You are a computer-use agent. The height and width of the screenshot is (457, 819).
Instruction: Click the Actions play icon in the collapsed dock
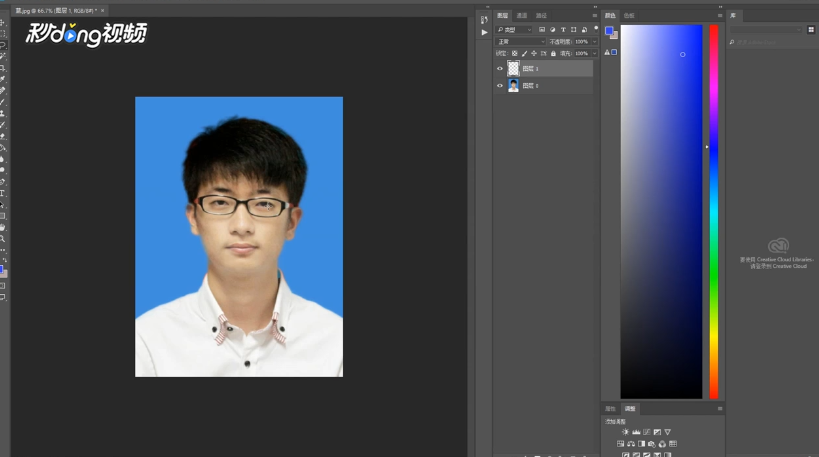click(484, 32)
